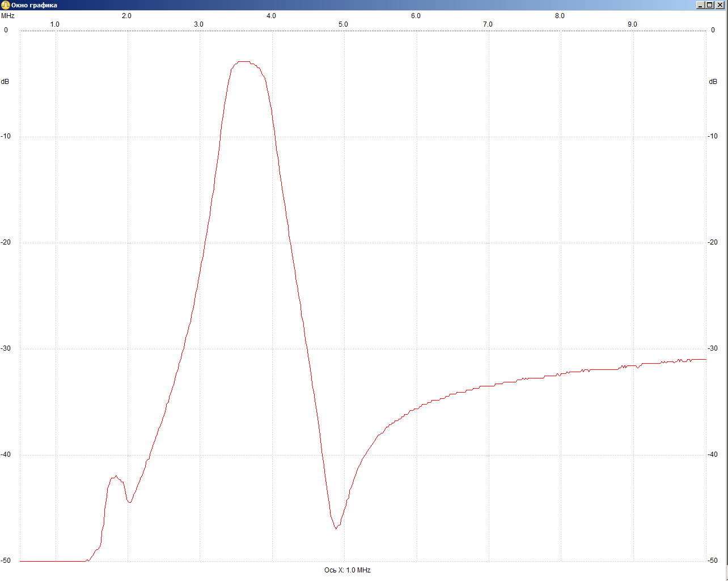Click the curve notch minimum near 4.9 MHz
The width and height of the screenshot is (728, 581).
tap(336, 528)
